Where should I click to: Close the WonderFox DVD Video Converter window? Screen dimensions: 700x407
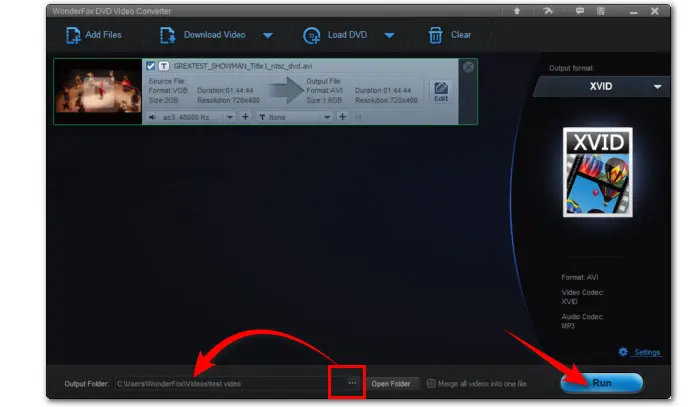coord(654,11)
